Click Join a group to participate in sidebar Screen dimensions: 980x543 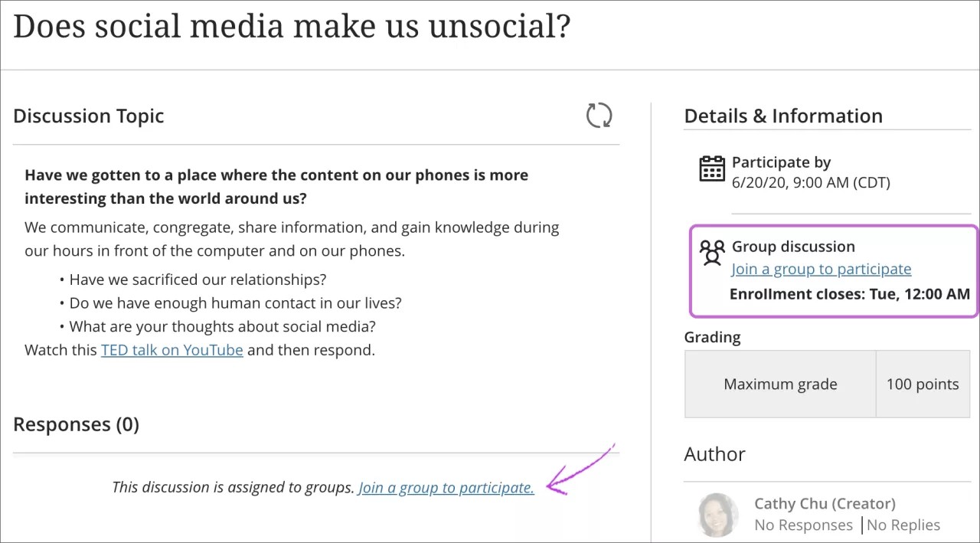821,269
